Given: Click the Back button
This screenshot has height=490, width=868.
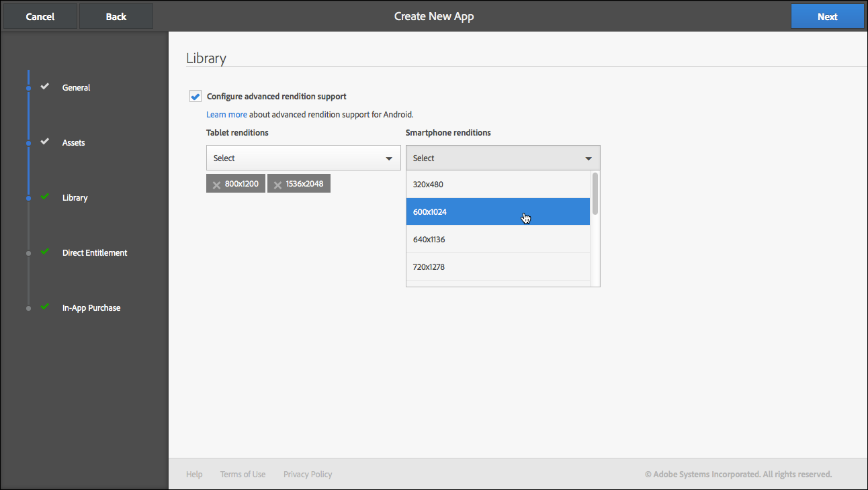Looking at the screenshot, I should pos(116,15).
